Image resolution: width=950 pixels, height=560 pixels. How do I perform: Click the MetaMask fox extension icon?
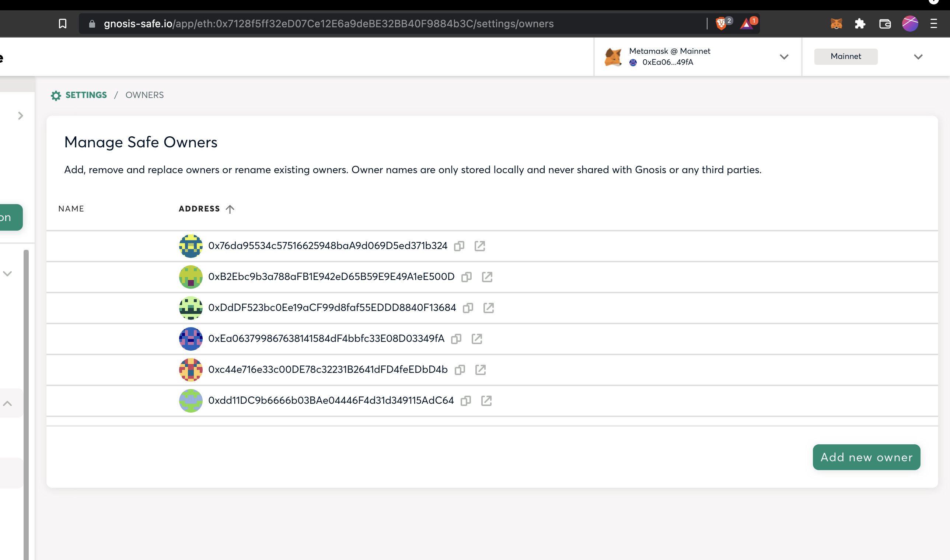pos(836,24)
